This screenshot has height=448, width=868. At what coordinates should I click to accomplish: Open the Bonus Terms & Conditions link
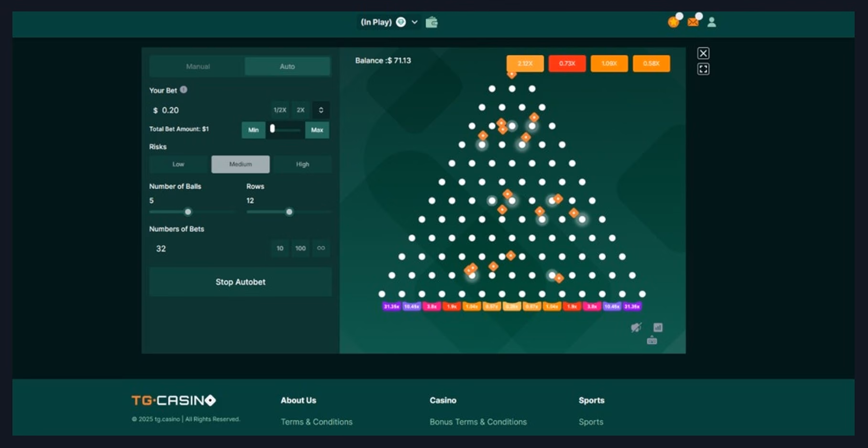(478, 422)
